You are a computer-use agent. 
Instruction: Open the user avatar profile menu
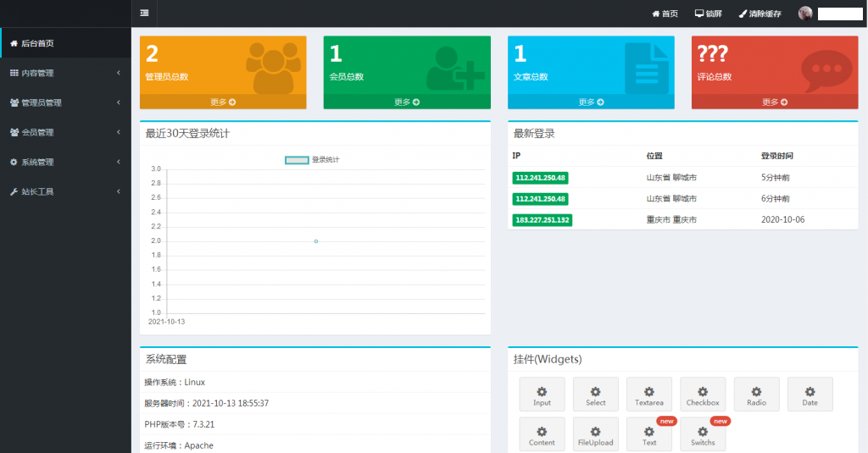tap(805, 14)
